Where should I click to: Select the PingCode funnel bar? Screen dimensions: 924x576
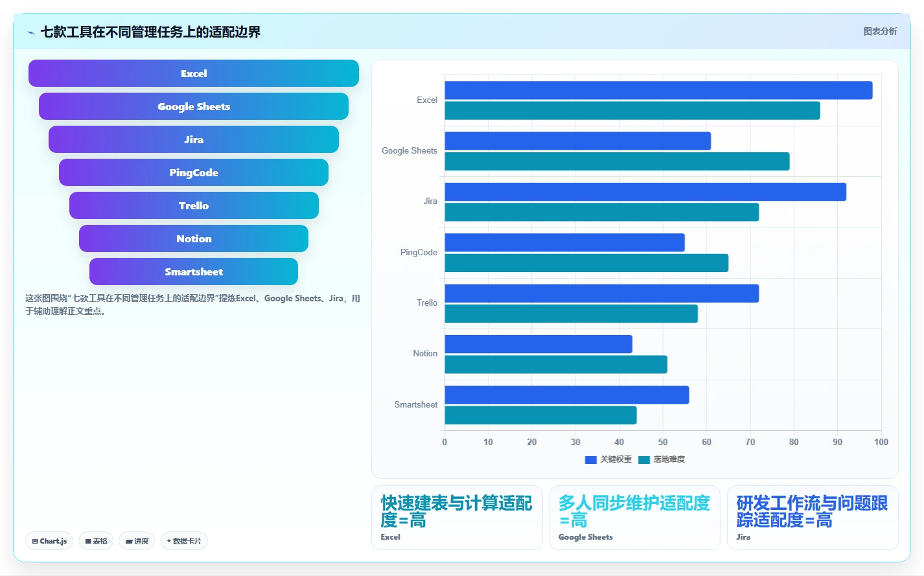[194, 172]
